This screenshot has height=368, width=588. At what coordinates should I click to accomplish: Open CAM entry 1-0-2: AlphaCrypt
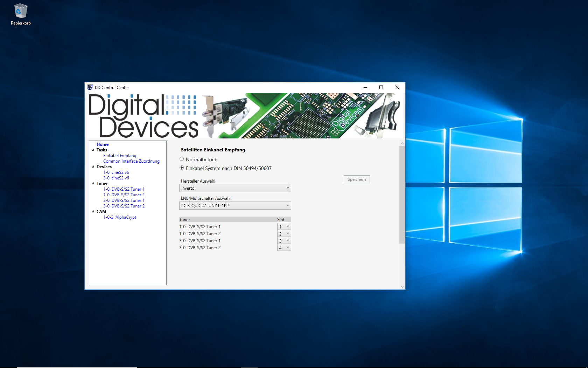[120, 217]
